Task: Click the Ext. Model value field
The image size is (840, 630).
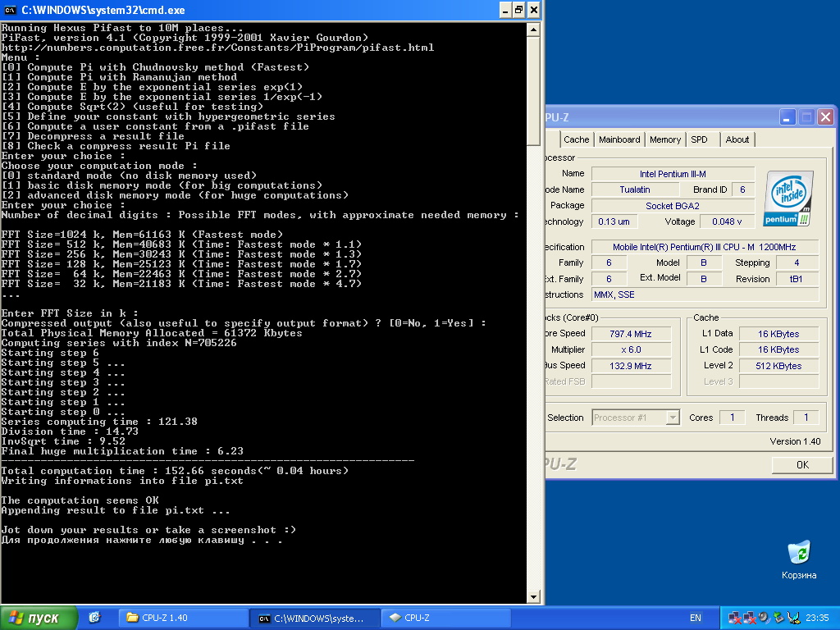Action: pos(703,279)
